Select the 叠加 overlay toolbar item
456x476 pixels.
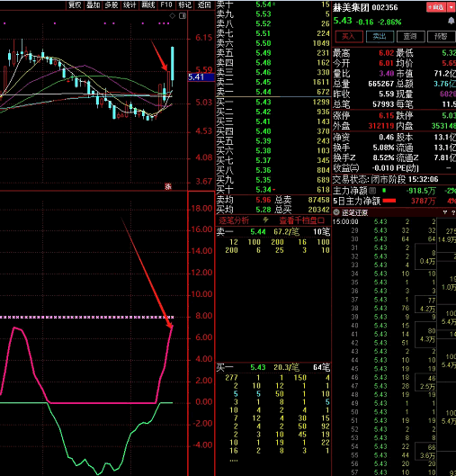tap(93, 4)
